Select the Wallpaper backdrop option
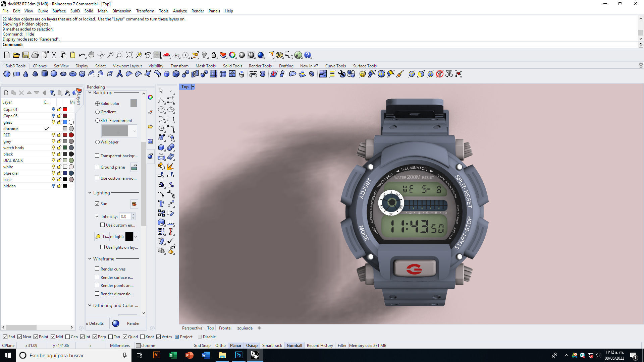The height and width of the screenshot is (362, 644). coord(97,142)
